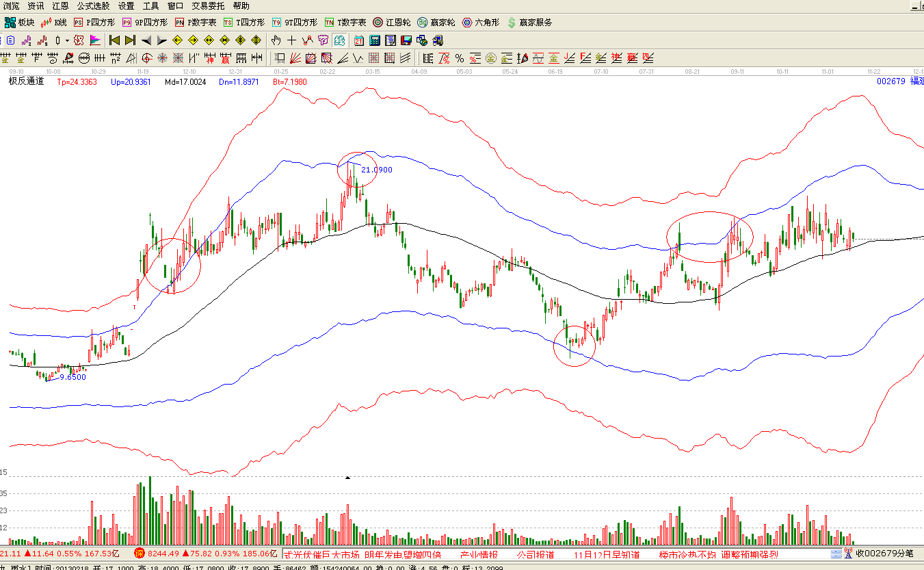
Task: Open the 江恩轮 (Gann wheel) tool
Action: pos(393,23)
